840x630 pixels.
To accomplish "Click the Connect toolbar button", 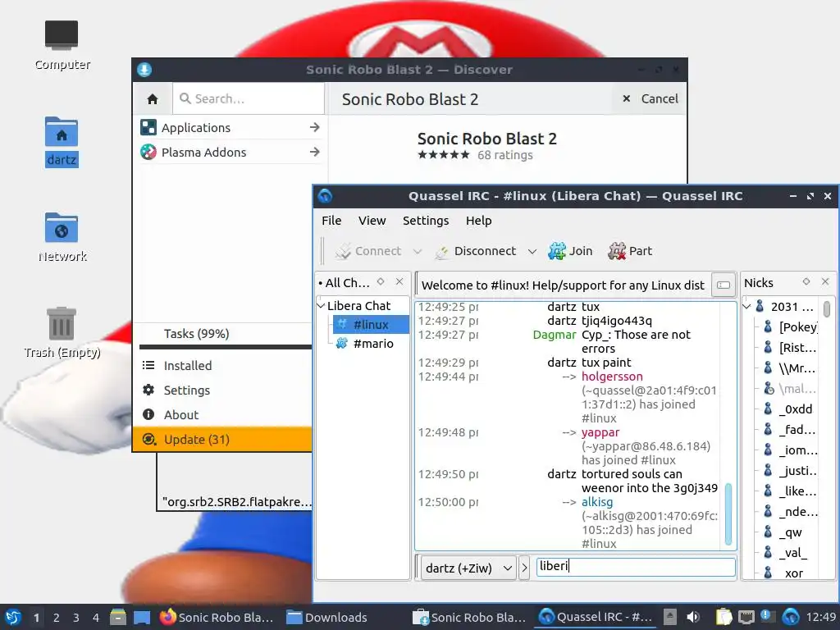I will click(x=368, y=251).
